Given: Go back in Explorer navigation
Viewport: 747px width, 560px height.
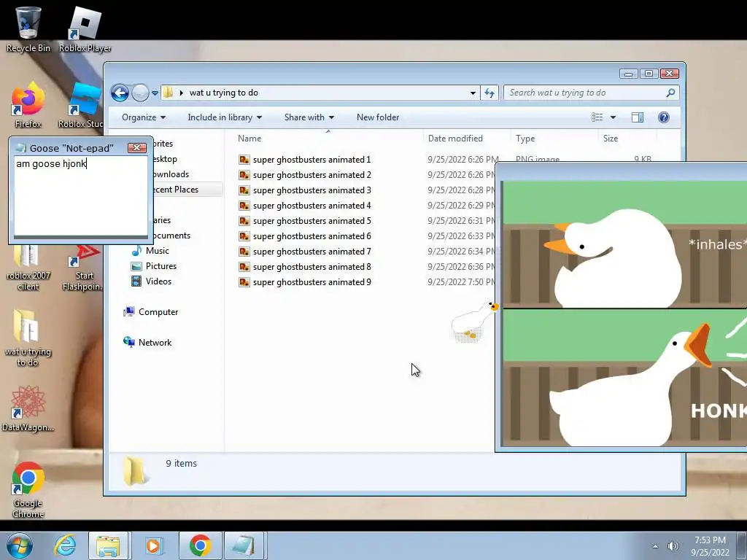Looking at the screenshot, I should [x=120, y=93].
